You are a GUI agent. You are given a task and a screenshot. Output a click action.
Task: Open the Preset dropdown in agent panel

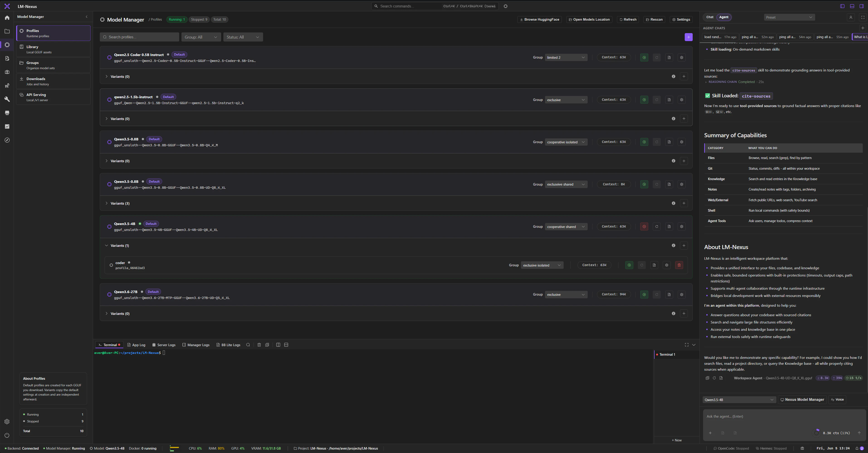(789, 17)
